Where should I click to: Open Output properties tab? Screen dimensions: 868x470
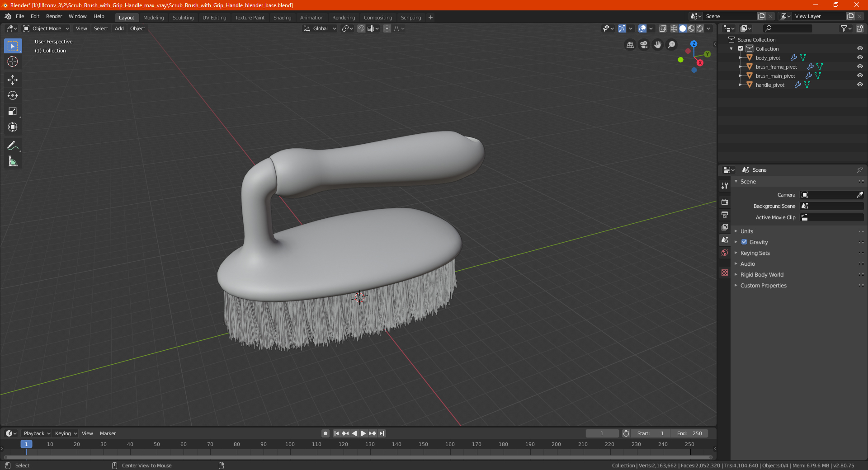[725, 214]
